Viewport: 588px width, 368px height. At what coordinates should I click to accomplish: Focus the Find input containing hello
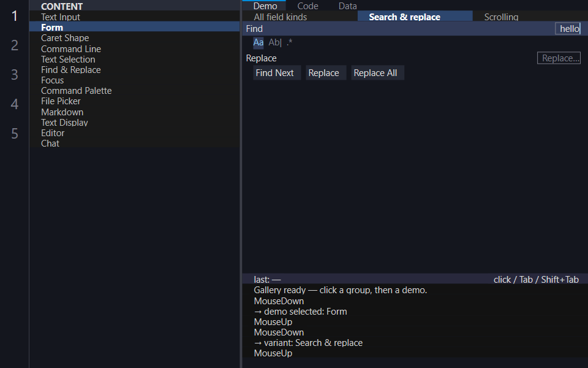click(568, 29)
